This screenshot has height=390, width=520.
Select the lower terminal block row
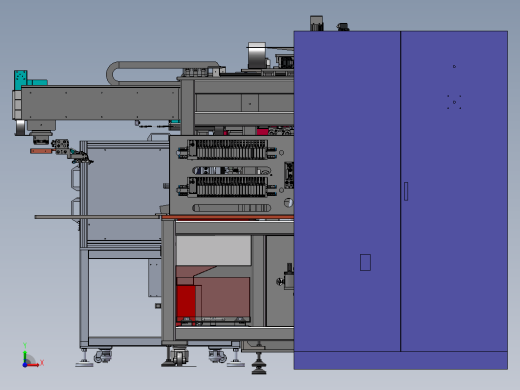tap(228, 186)
